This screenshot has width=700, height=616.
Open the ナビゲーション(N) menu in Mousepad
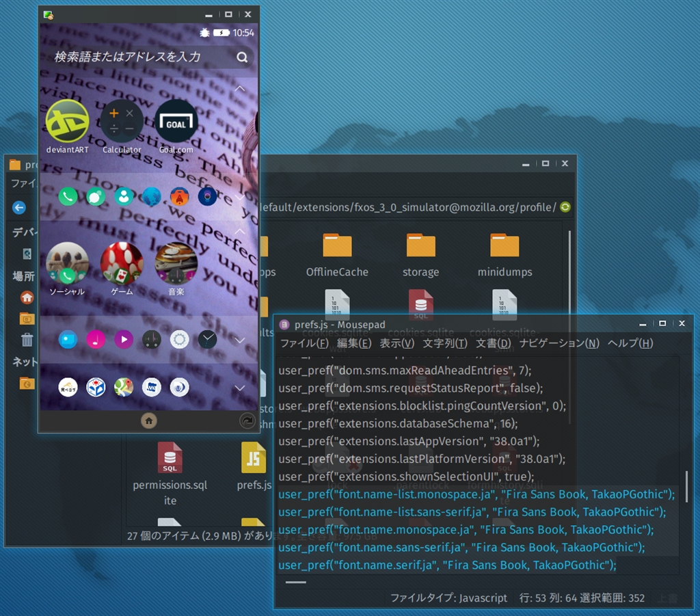click(x=559, y=343)
